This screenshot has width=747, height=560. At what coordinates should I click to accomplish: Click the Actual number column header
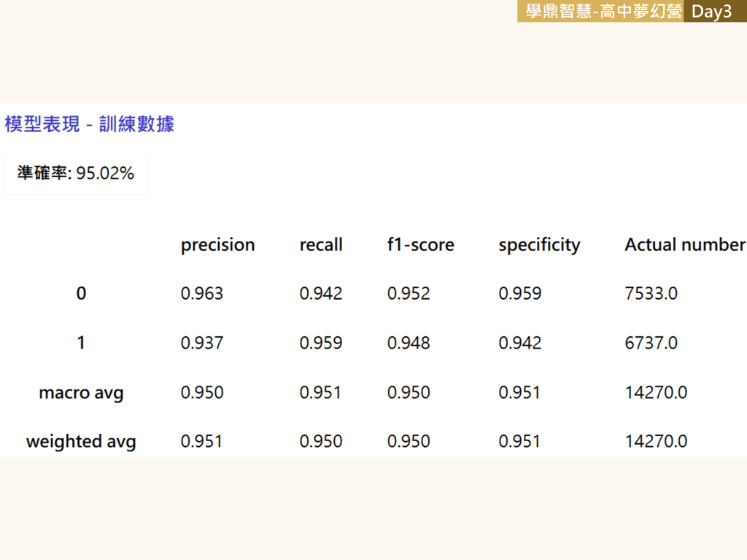(684, 245)
